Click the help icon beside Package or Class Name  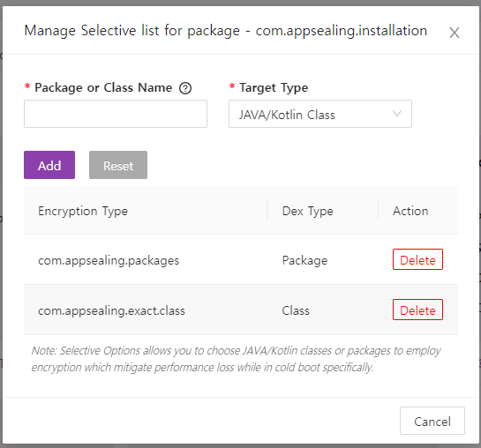(x=185, y=88)
